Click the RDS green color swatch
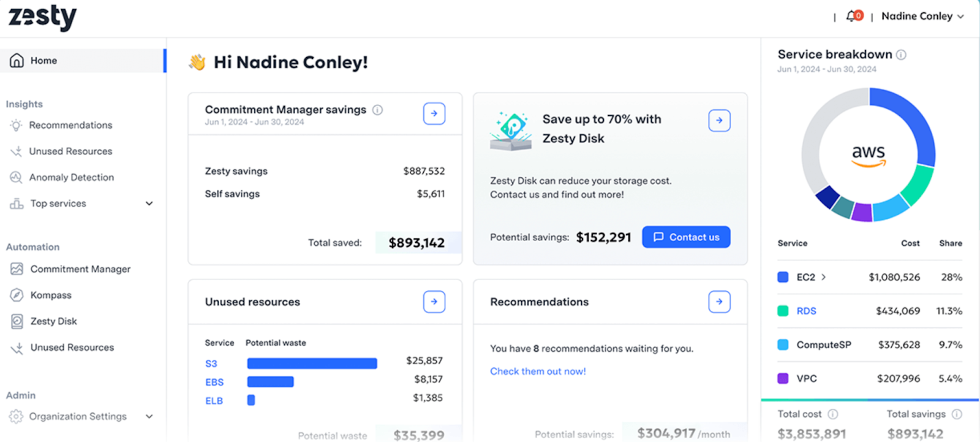This screenshot has width=980, height=442. pos(783,311)
